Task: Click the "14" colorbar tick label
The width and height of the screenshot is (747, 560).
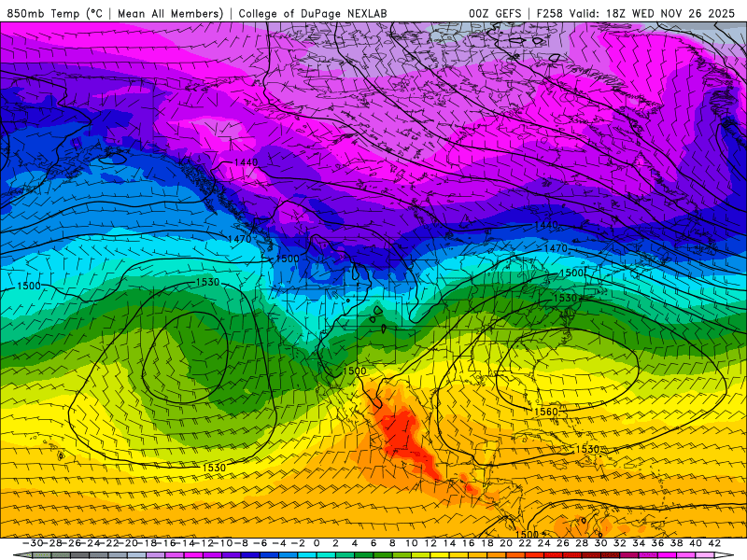Action: click(449, 543)
